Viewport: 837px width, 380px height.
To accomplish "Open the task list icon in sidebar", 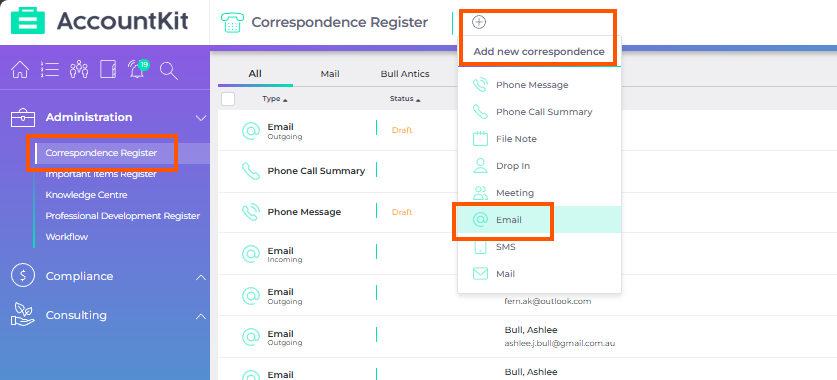I will [50, 70].
